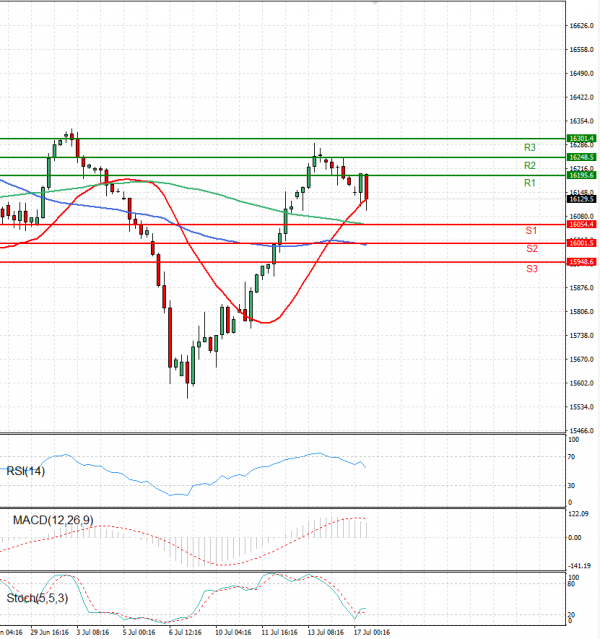
Task: Click the 16422.0 price axis value
Action: 581,97
